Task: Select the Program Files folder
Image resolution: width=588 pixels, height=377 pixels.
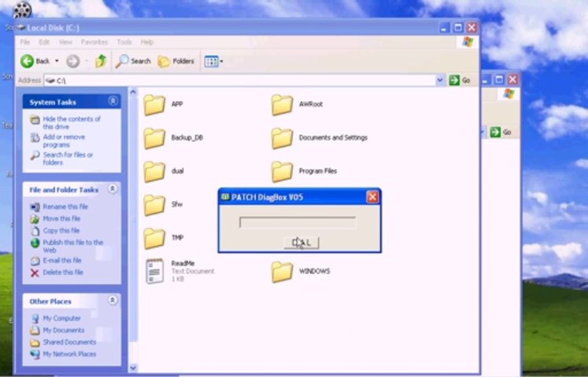Action: (x=282, y=171)
